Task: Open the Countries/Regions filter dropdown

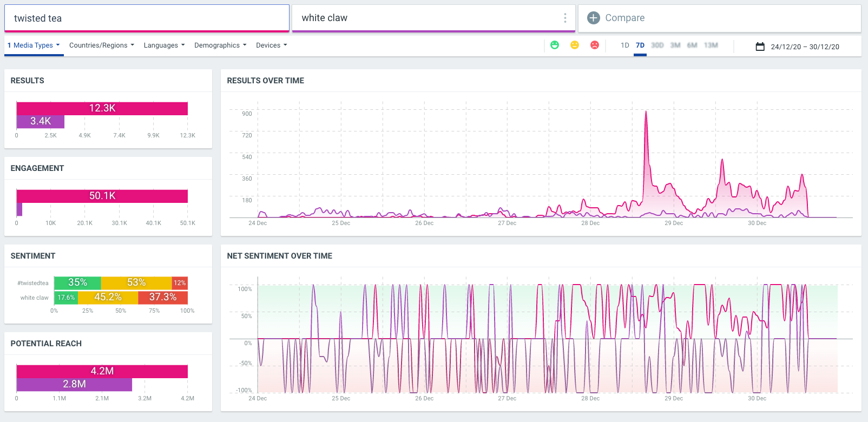Action: tap(102, 45)
